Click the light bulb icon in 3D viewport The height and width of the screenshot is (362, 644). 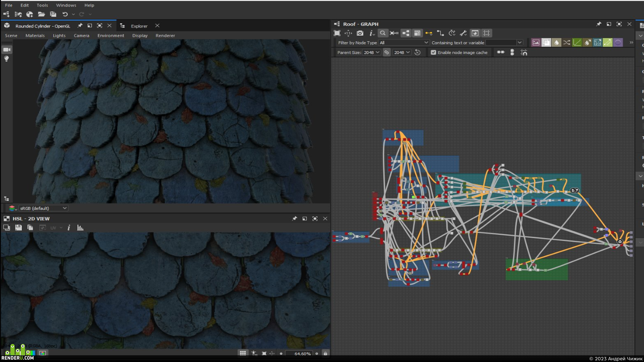6,59
